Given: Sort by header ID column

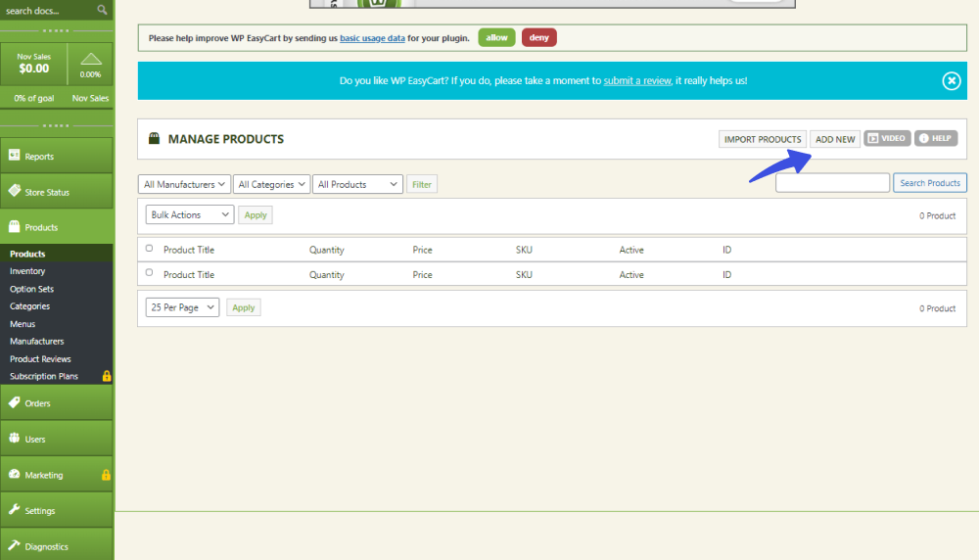Looking at the screenshot, I should pos(726,250).
